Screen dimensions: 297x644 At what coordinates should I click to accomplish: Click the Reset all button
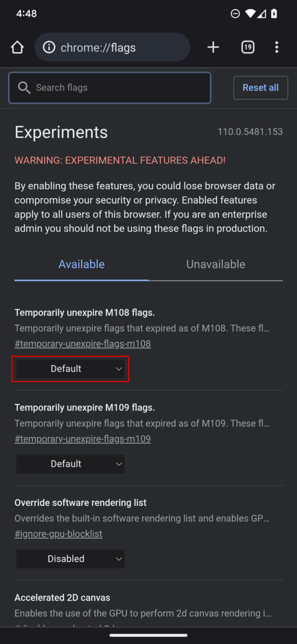click(x=260, y=88)
